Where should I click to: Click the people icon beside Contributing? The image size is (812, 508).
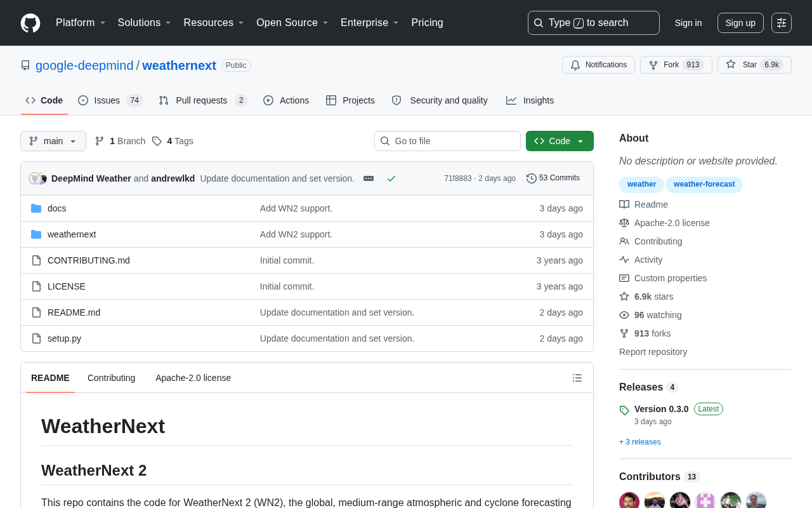click(x=624, y=241)
